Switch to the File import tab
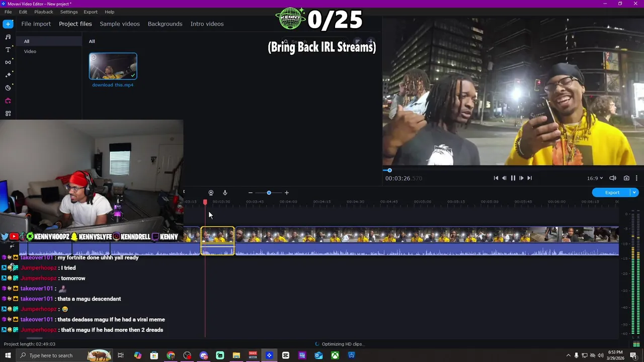 point(36,24)
